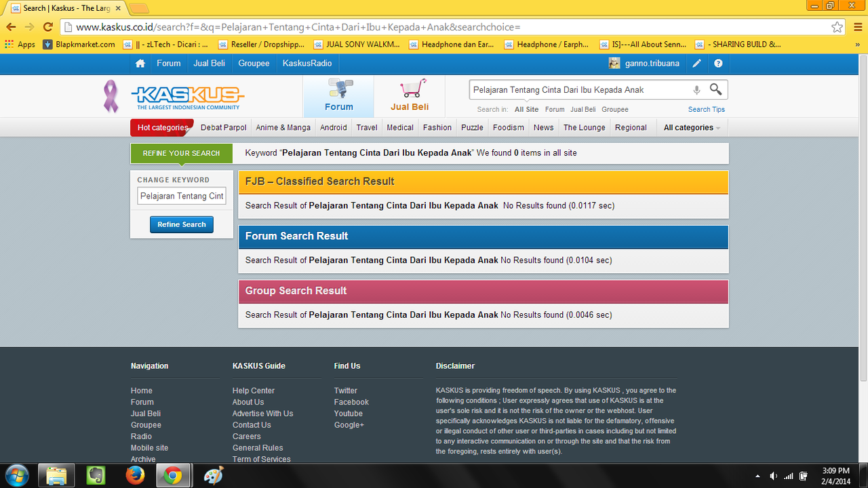This screenshot has height=488, width=868.
Task: Click the Refine Search button
Action: [182, 224]
